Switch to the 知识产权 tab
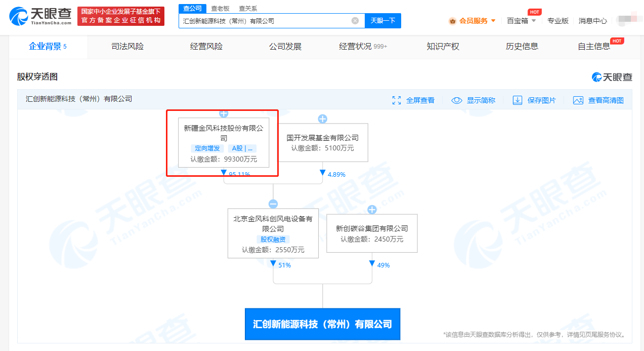644x351 pixels. click(x=443, y=47)
